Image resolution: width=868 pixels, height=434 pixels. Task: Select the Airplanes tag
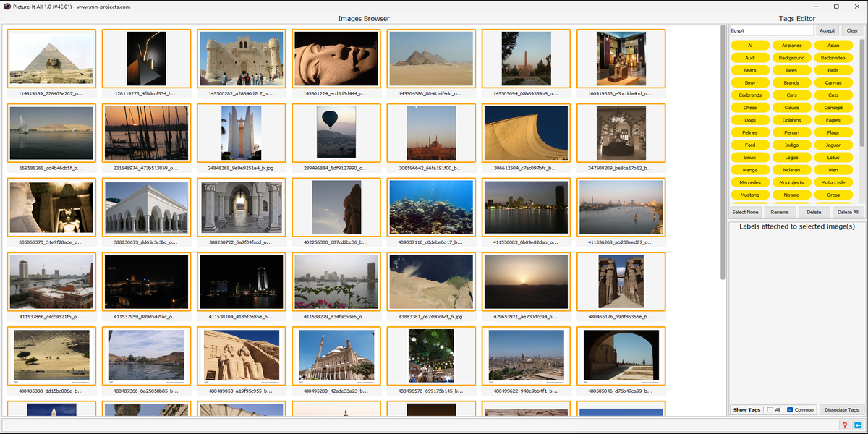[x=792, y=46]
